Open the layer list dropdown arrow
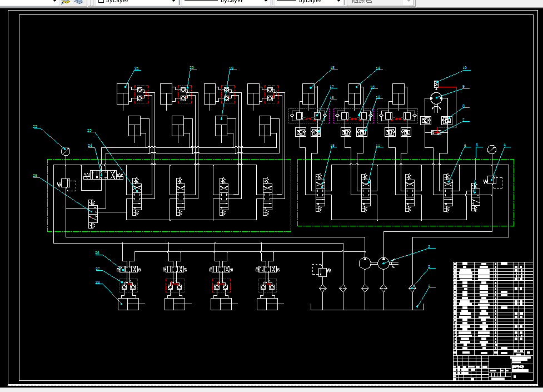Screen dimensions: 543x392 point(54,1)
